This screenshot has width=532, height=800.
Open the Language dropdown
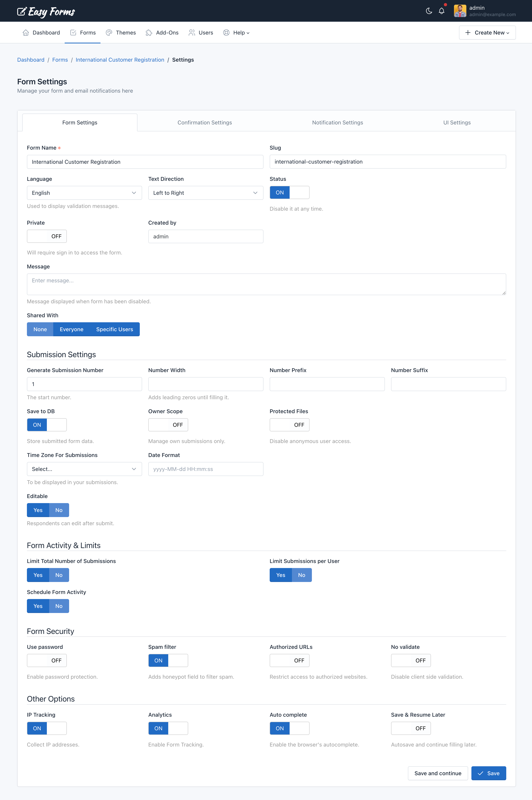[x=84, y=192]
